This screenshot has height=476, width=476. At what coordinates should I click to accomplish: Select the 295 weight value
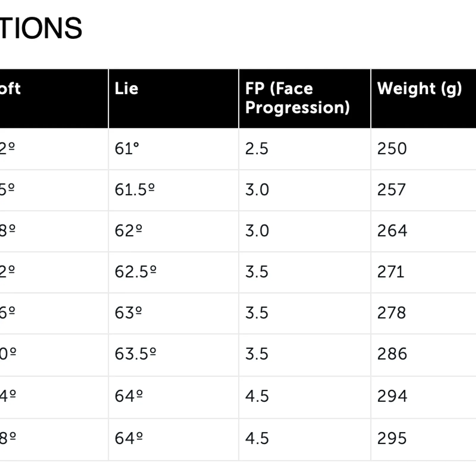point(392,438)
